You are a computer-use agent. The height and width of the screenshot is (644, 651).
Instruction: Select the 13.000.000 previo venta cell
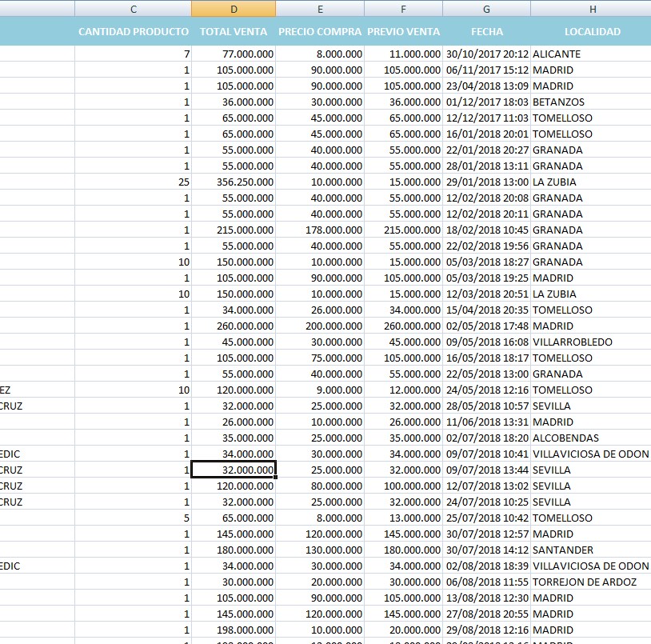coord(404,518)
